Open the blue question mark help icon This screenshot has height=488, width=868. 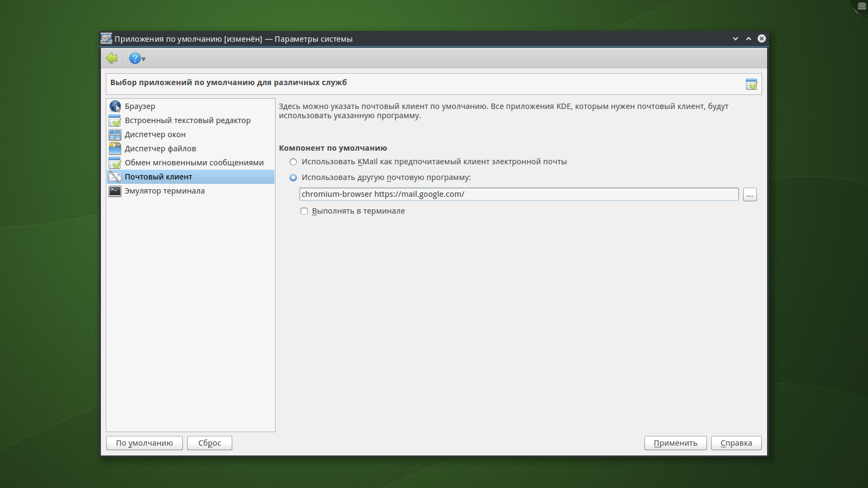pos(135,58)
